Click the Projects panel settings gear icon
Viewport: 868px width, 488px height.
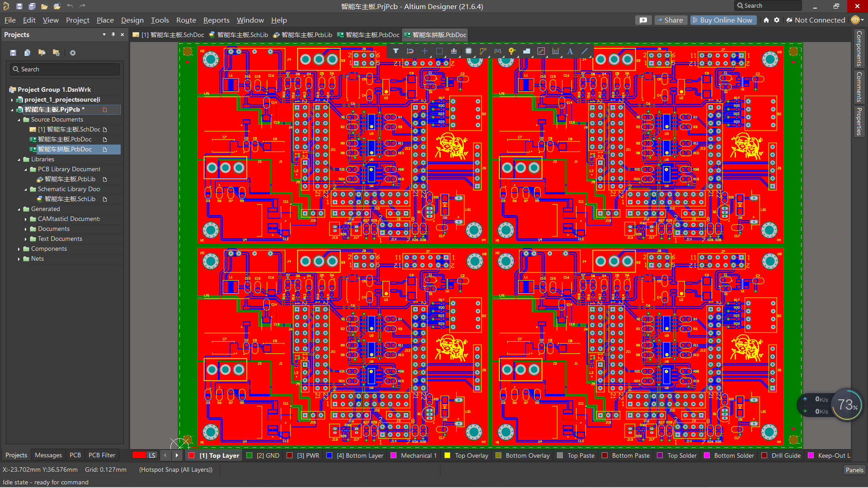point(72,53)
